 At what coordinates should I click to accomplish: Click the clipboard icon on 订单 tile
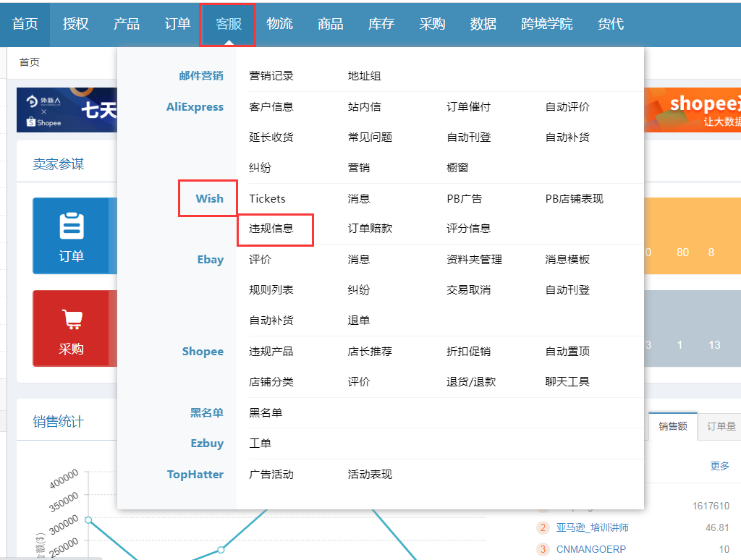(72, 226)
